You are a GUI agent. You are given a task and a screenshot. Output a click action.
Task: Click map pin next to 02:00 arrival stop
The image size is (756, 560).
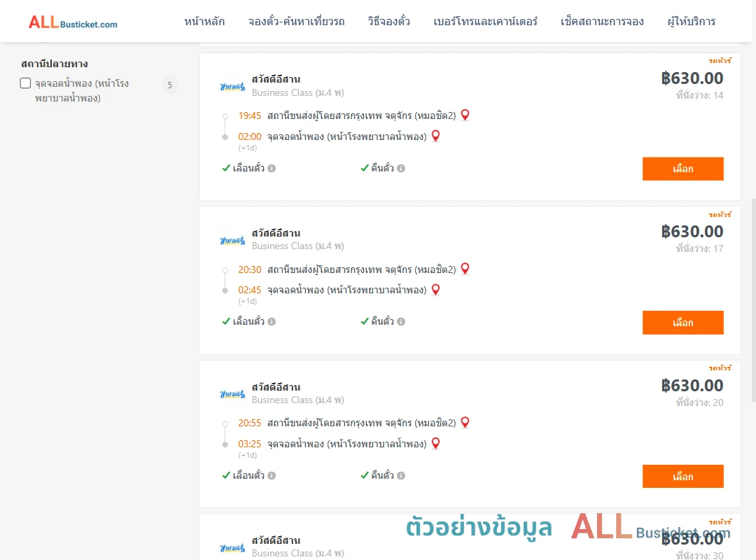(435, 136)
